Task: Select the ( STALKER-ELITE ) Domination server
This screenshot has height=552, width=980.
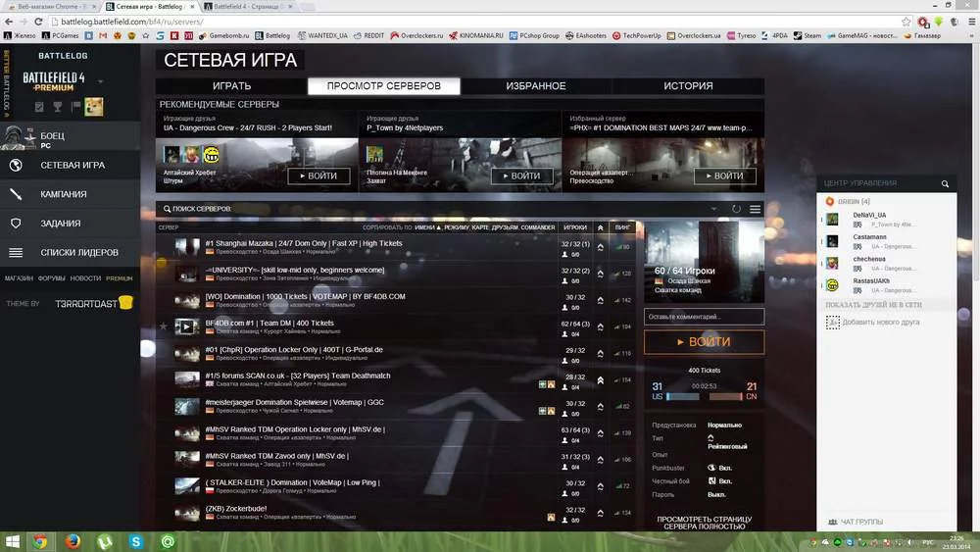Action: [x=397, y=486]
